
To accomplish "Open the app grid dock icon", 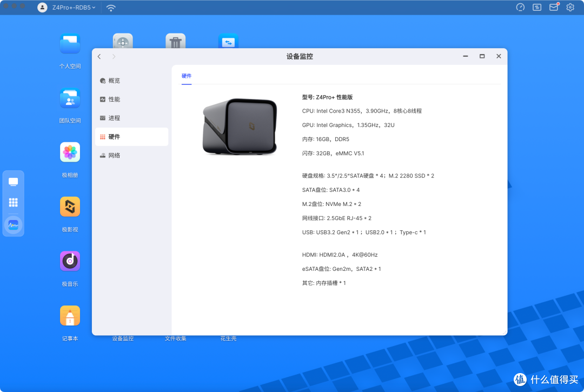I will tap(14, 202).
